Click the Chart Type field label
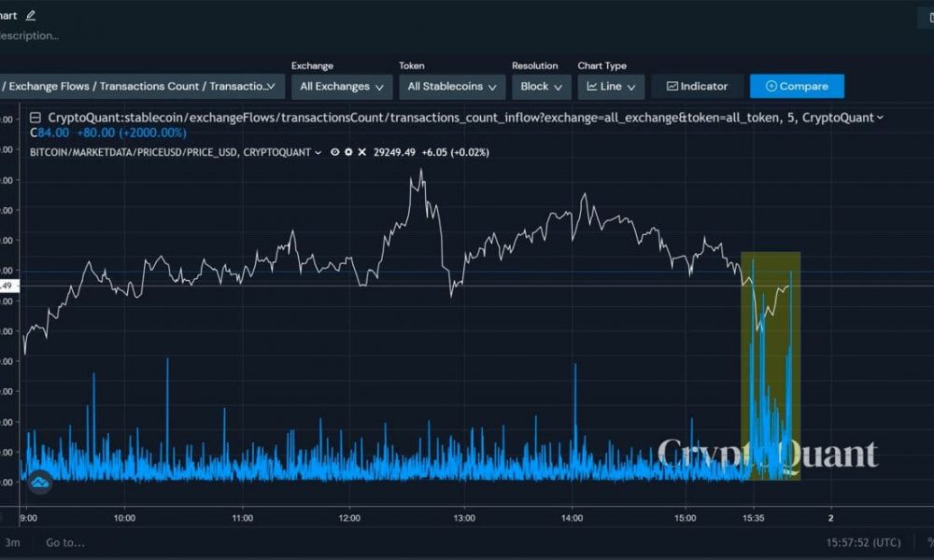 coord(602,65)
